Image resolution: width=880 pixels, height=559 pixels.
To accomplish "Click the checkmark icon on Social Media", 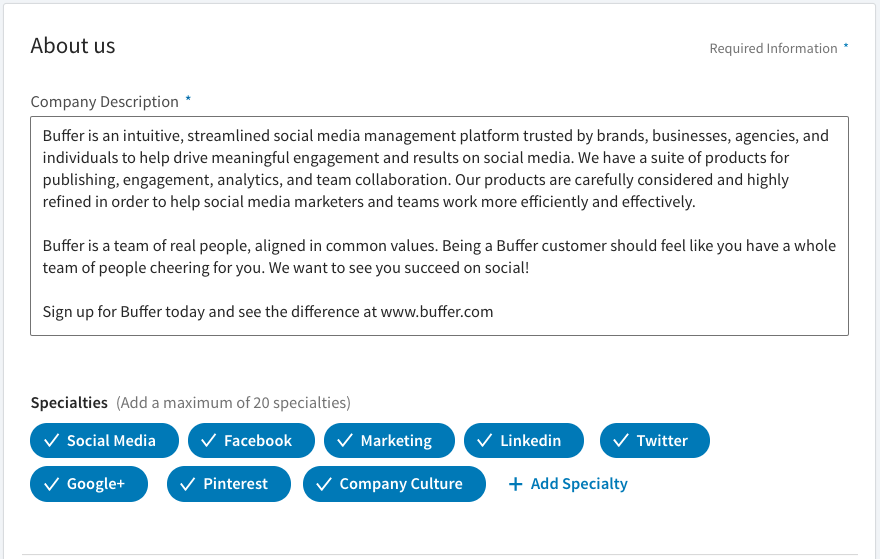I will coord(51,441).
